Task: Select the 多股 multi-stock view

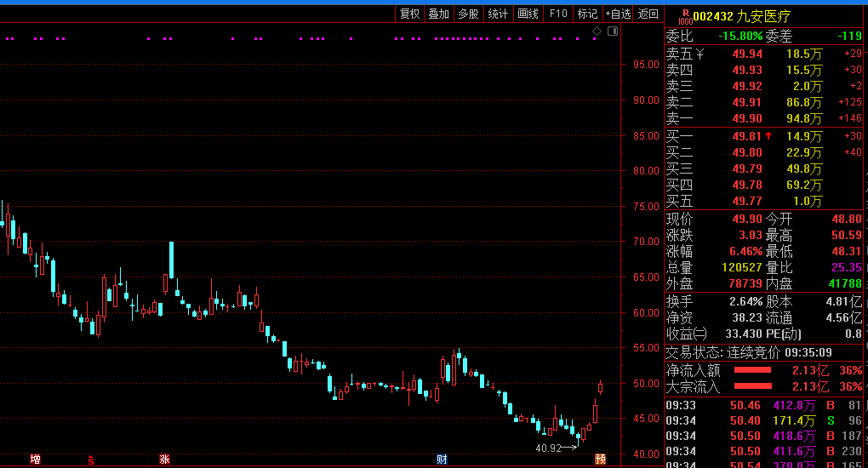Action: point(468,14)
